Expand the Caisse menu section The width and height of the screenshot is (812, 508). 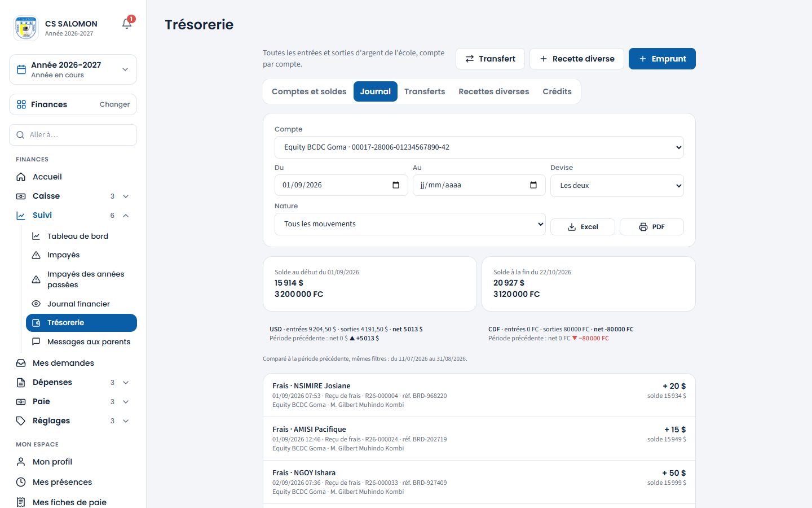73,196
